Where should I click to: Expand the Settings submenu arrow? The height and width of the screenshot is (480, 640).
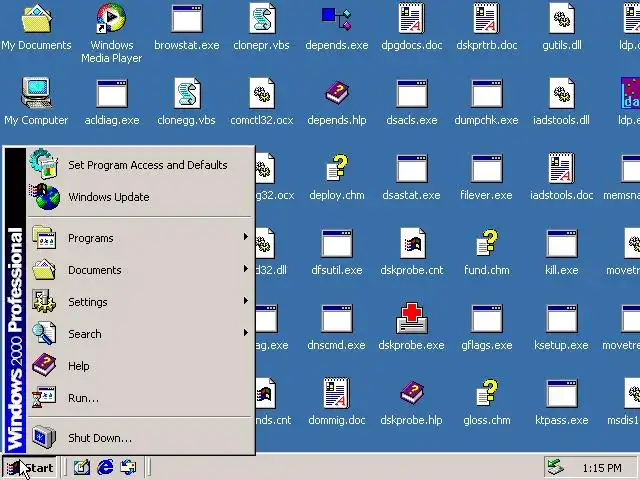tap(246, 301)
